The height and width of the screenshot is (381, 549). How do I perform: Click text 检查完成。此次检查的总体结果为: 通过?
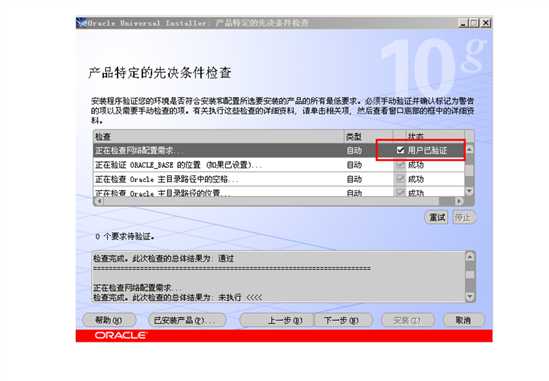[x=163, y=259]
